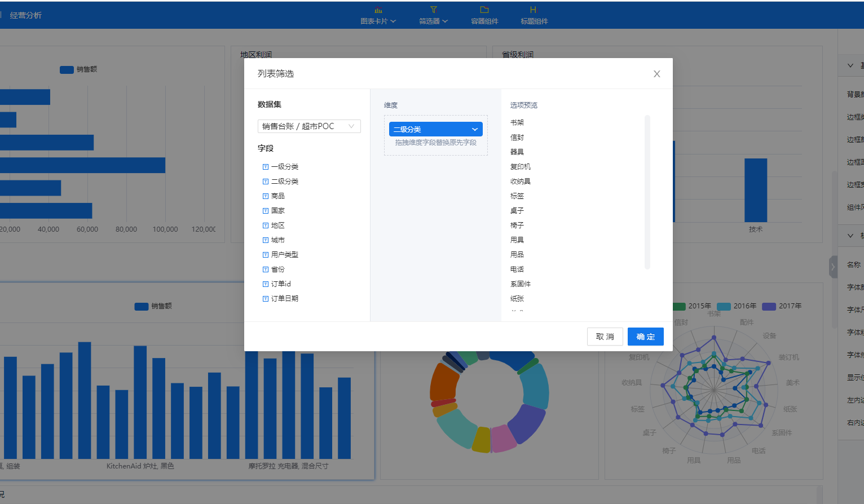
Task: Confirm with the 确定 button
Action: [645, 337]
